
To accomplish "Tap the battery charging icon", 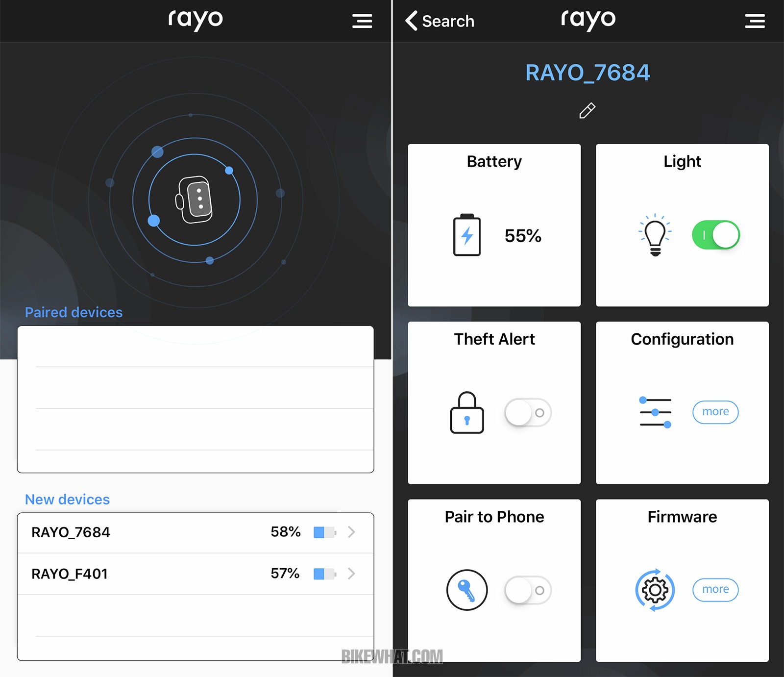I will click(x=467, y=235).
